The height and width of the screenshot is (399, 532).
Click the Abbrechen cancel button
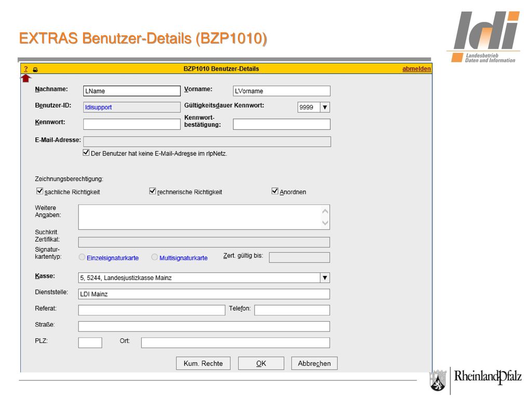314,363
